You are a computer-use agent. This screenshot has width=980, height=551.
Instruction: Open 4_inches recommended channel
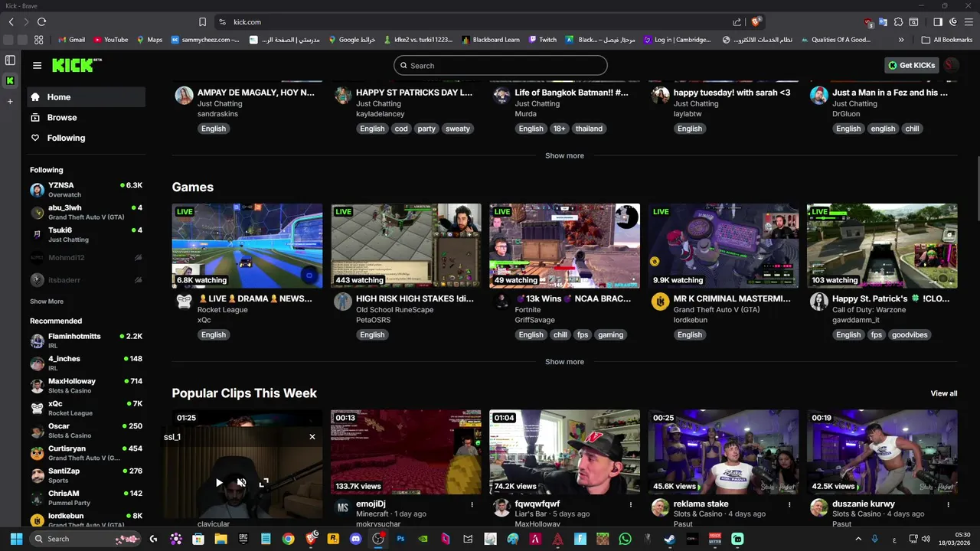tap(86, 363)
